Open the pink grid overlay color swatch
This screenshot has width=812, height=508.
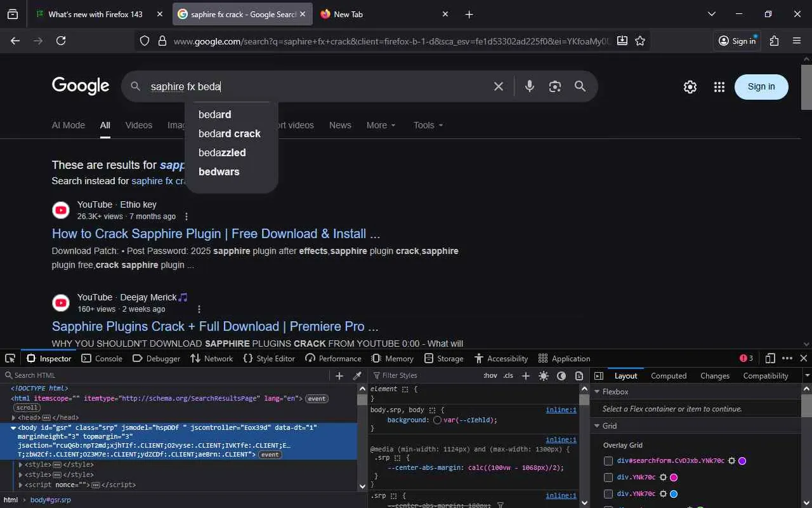[674, 478]
